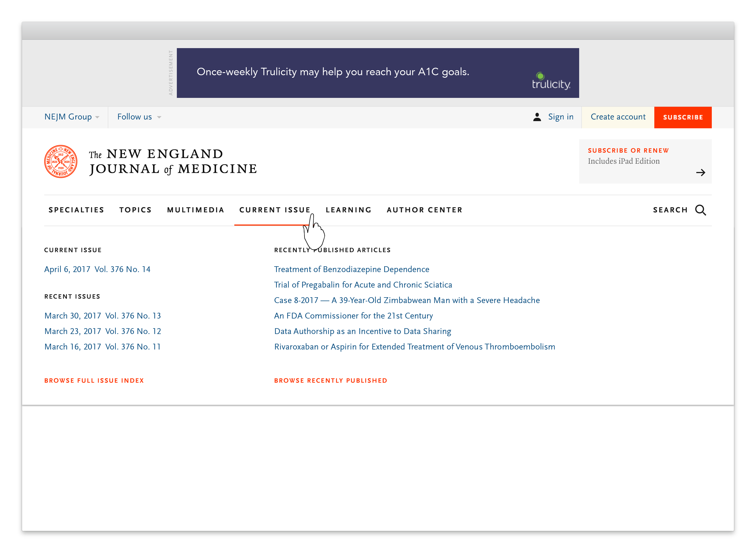This screenshot has width=756, height=553.
Task: Open An FDA Commissioner for the 21st Century
Action: [353, 316]
